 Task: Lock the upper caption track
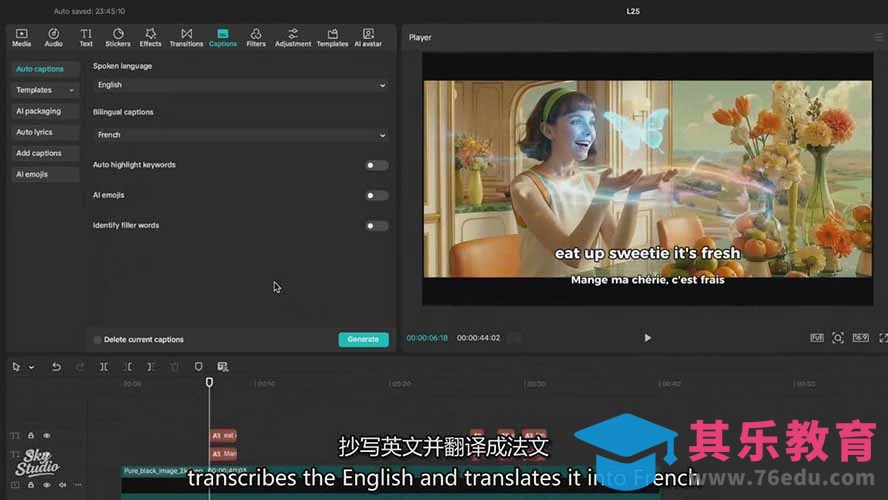click(31, 435)
